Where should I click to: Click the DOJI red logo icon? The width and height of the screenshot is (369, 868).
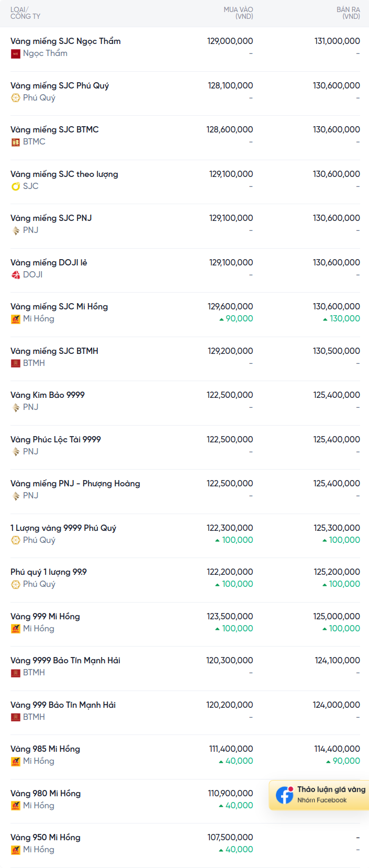point(16,275)
